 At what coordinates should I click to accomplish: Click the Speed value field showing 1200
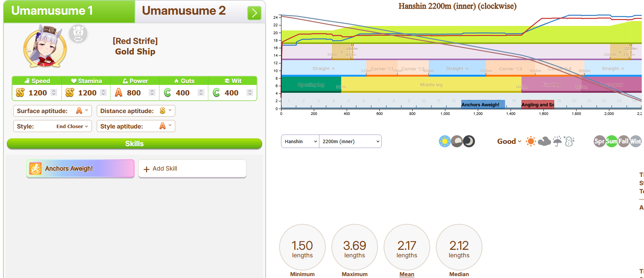(38, 93)
